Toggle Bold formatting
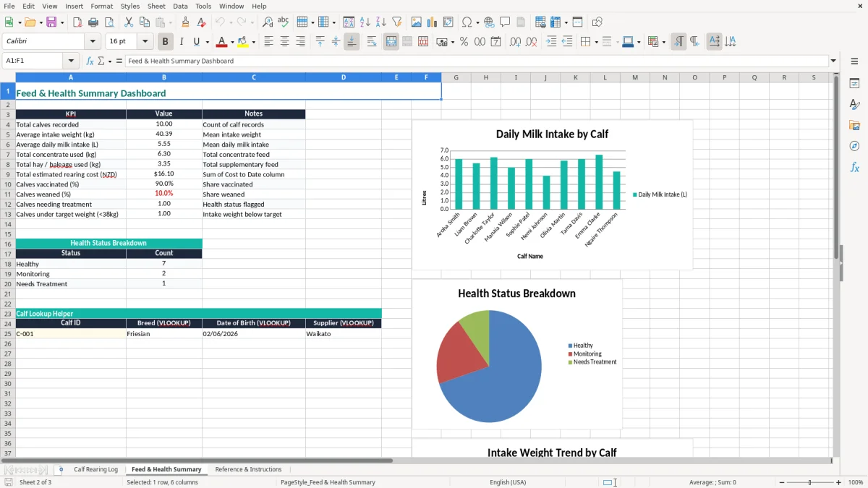 click(166, 42)
